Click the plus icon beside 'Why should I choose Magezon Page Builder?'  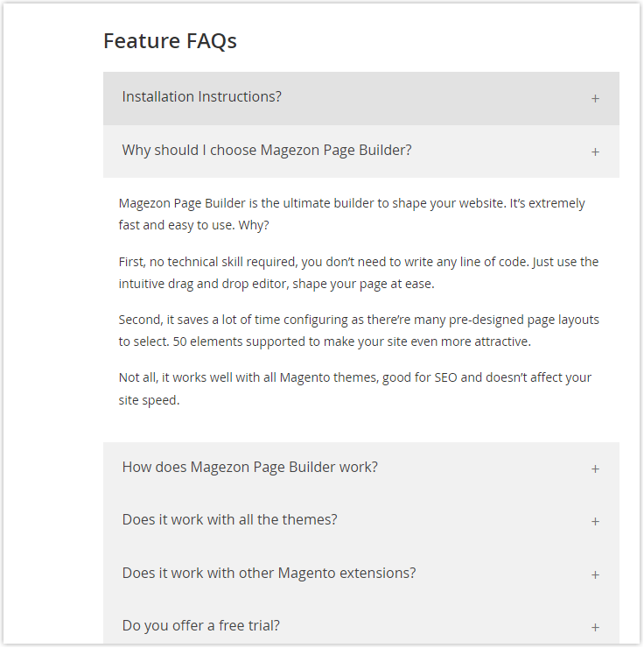point(595,152)
